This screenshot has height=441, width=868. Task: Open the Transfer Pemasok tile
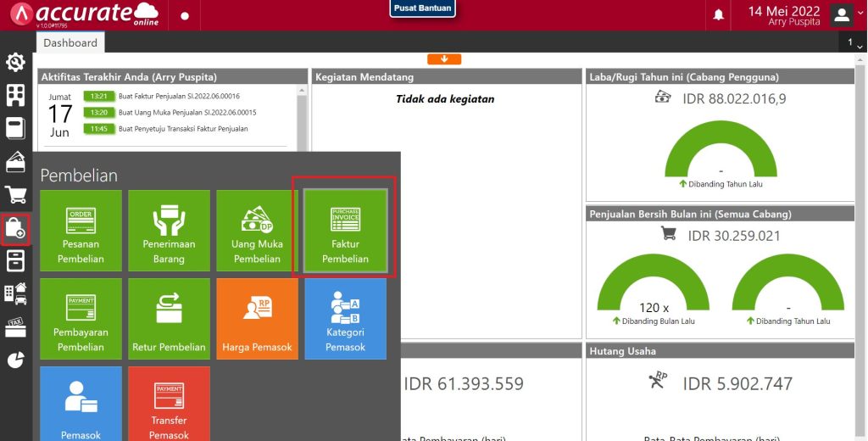[x=169, y=404]
